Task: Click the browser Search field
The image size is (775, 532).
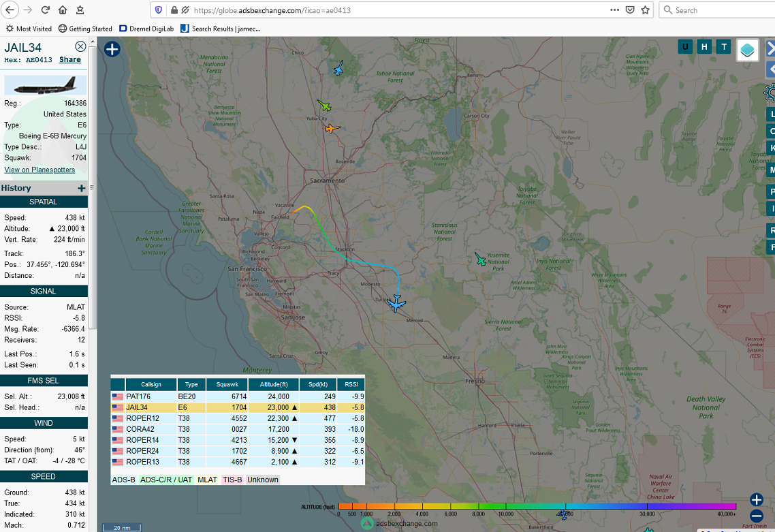Action: (x=716, y=10)
